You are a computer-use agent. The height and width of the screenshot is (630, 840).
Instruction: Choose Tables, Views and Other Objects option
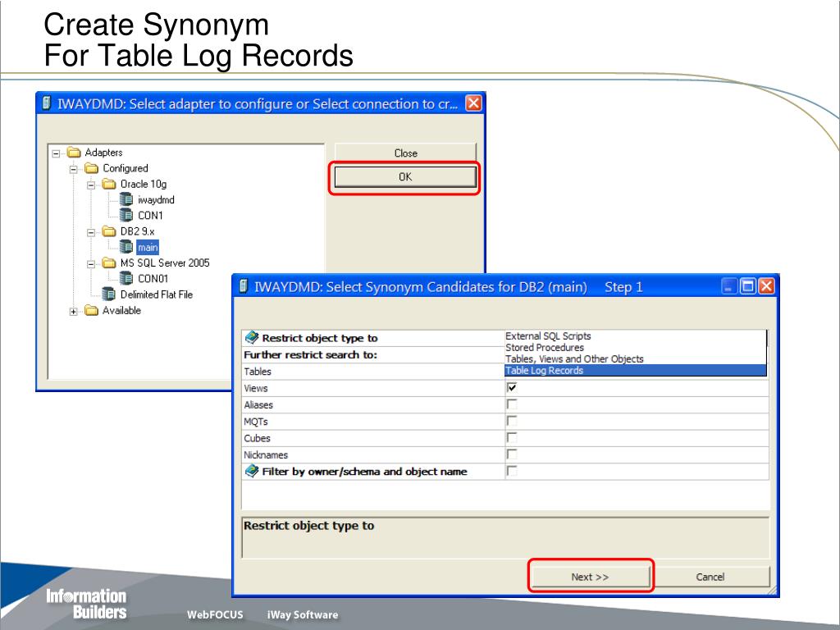tap(636, 359)
